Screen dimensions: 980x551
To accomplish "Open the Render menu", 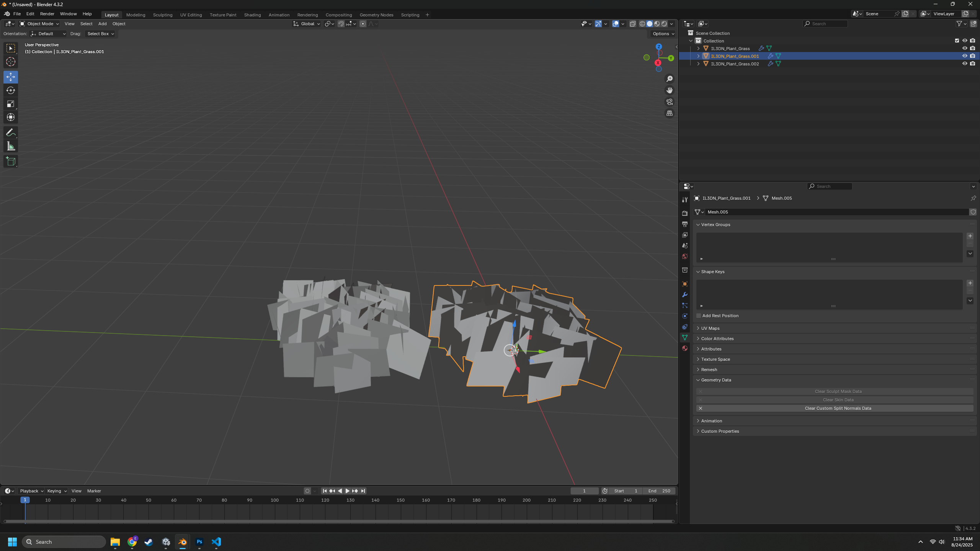I will click(x=47, y=14).
